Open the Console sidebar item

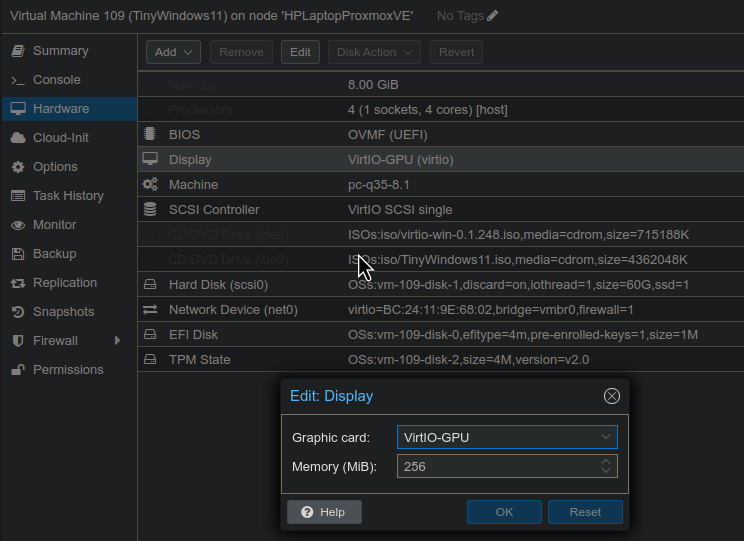click(56, 80)
